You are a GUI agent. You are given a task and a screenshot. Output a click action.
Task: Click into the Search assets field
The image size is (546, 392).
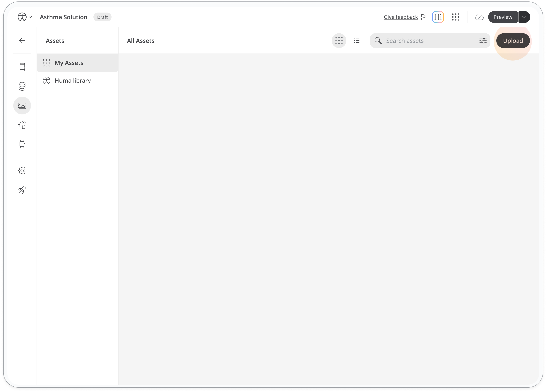(x=430, y=41)
